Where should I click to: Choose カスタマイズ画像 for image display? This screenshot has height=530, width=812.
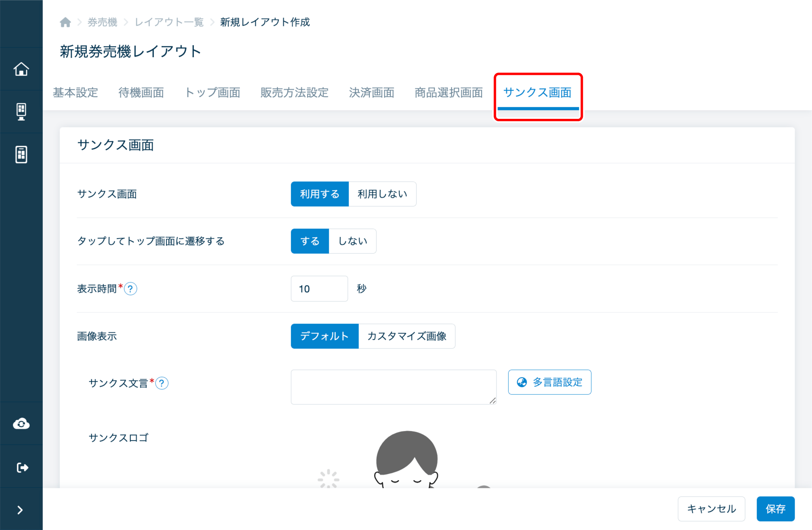[406, 336]
